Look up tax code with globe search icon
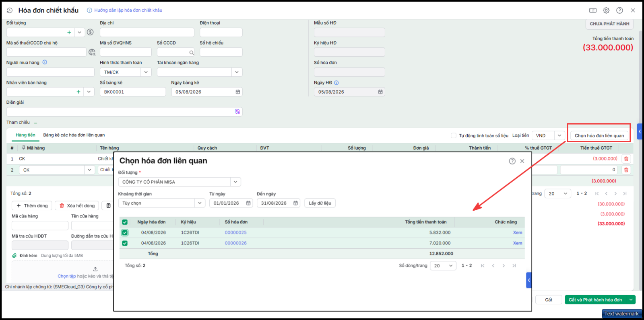 [92, 52]
